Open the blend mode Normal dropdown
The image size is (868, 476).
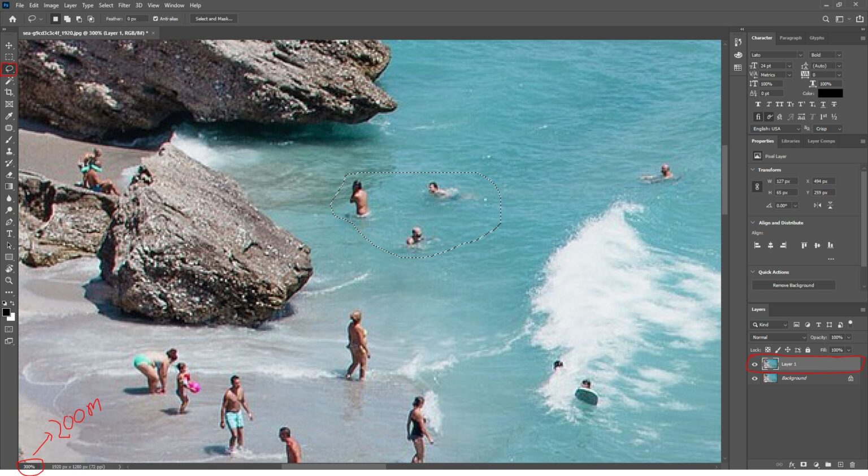tap(779, 337)
